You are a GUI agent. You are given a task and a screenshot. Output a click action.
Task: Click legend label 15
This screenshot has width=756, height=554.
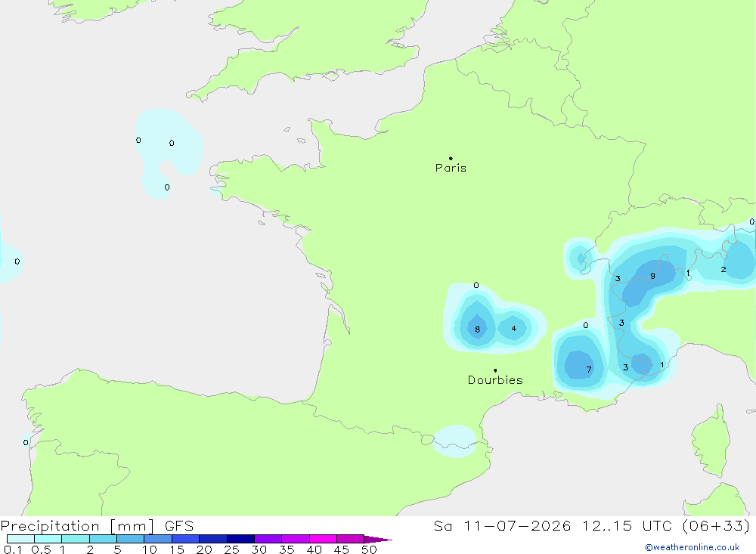click(x=176, y=549)
